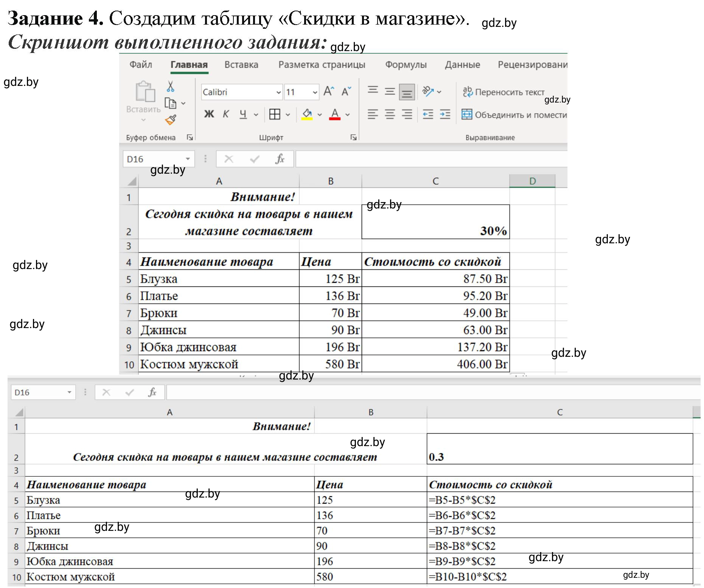Switch to Вставка tab

[x=241, y=65]
